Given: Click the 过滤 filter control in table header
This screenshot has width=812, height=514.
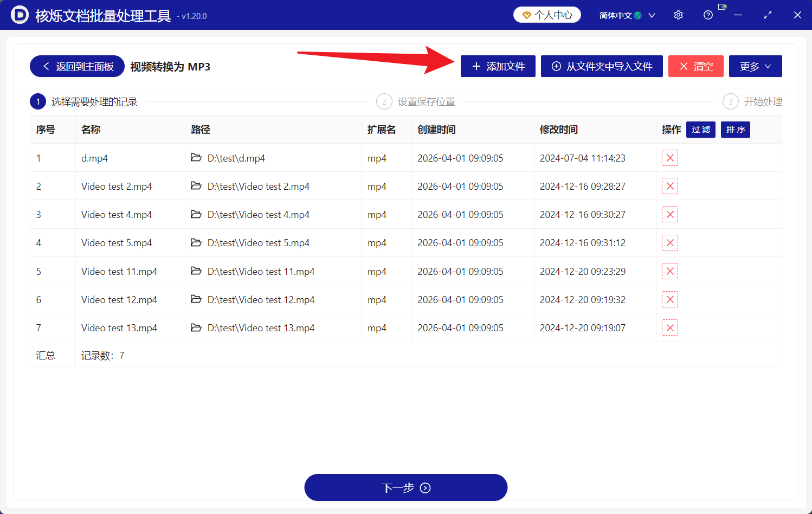Looking at the screenshot, I should 700,130.
